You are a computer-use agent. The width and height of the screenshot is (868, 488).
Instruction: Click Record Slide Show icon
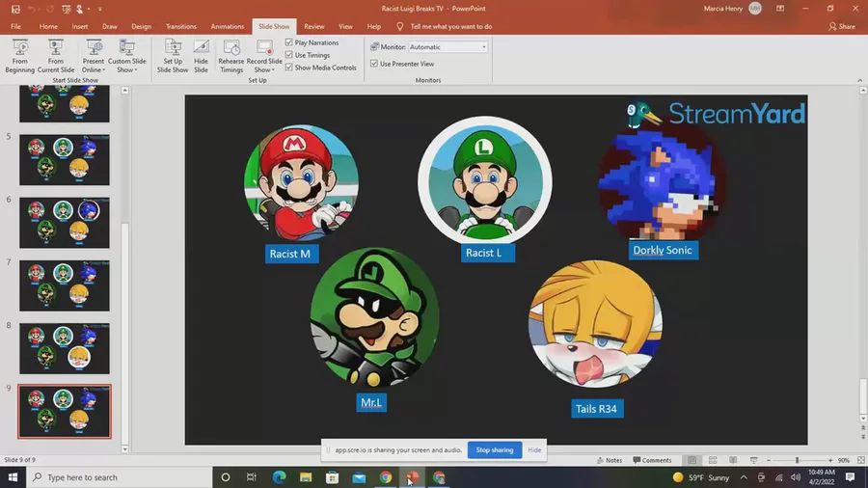point(264,48)
